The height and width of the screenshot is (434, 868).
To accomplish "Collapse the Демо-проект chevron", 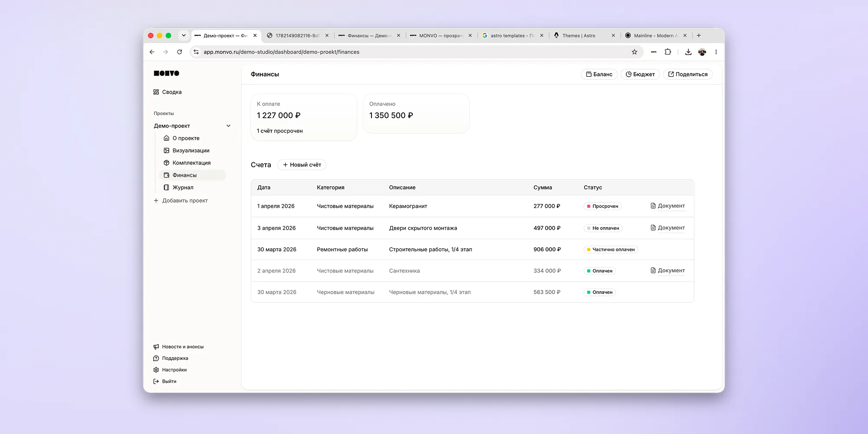I will (229, 126).
